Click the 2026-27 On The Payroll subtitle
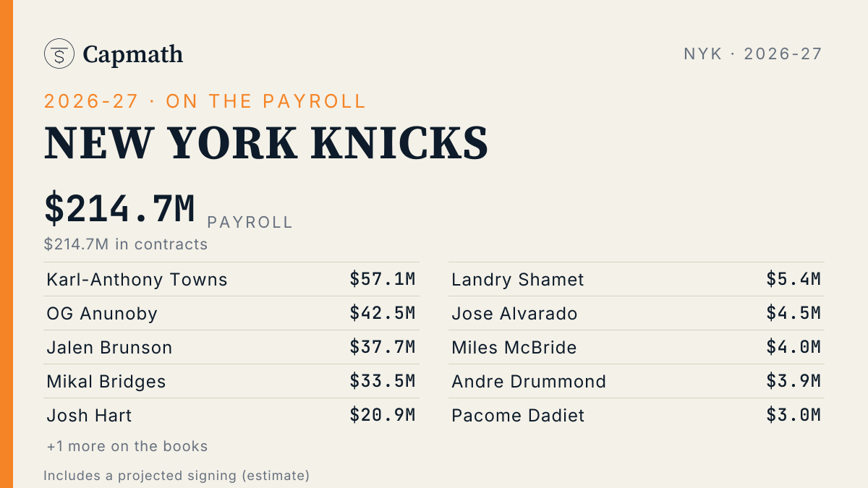 pos(205,101)
